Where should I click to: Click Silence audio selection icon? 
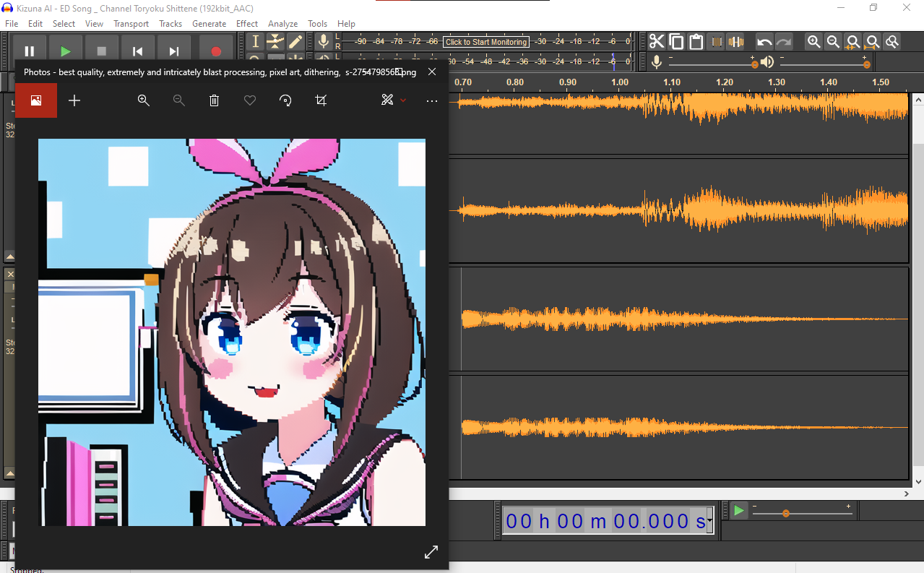(x=735, y=41)
